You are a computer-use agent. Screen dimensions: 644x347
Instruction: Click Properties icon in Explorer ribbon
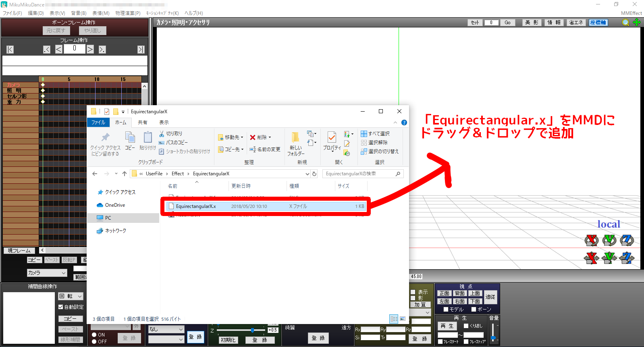click(x=332, y=137)
